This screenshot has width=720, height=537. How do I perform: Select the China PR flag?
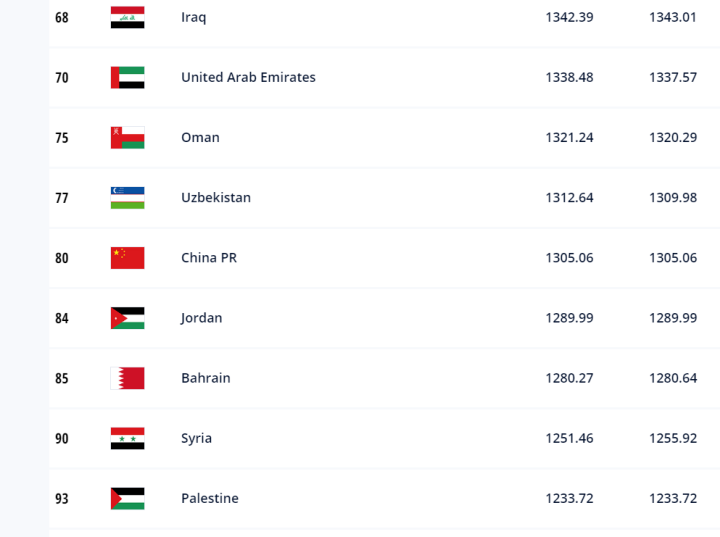(127, 257)
